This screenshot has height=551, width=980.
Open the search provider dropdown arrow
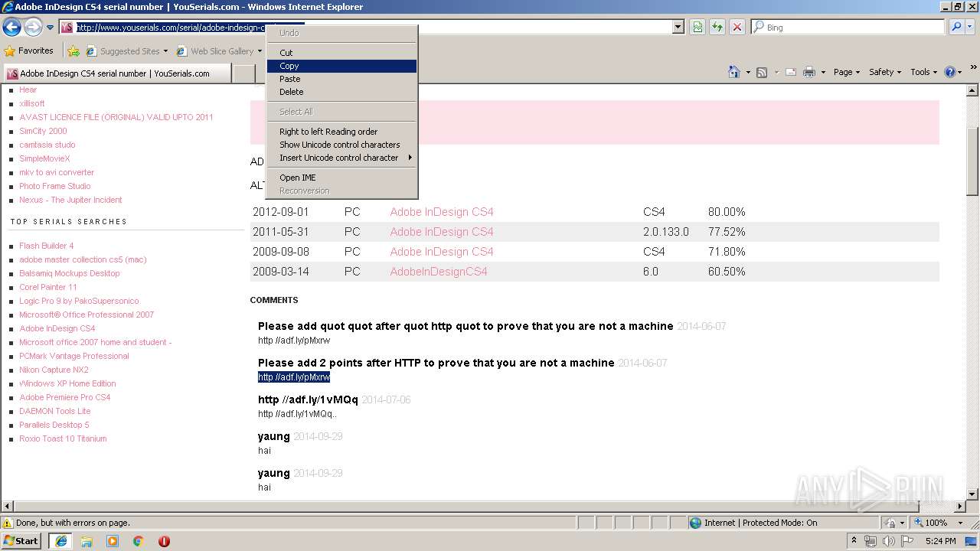[x=969, y=27]
